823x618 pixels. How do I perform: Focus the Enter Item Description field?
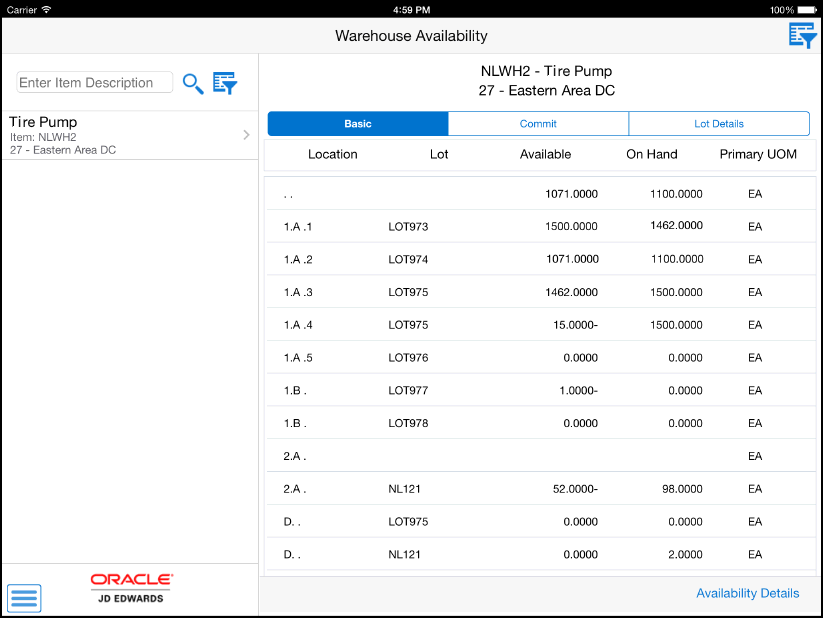[x=94, y=82]
